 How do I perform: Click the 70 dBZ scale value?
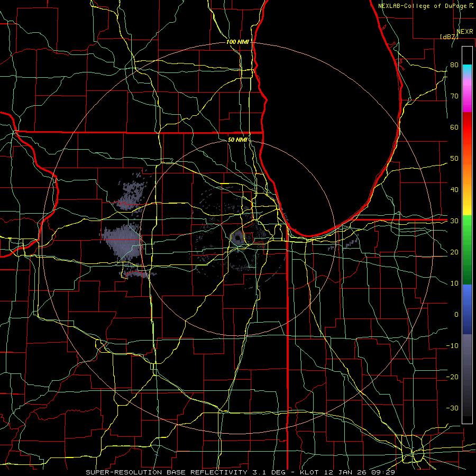(454, 96)
